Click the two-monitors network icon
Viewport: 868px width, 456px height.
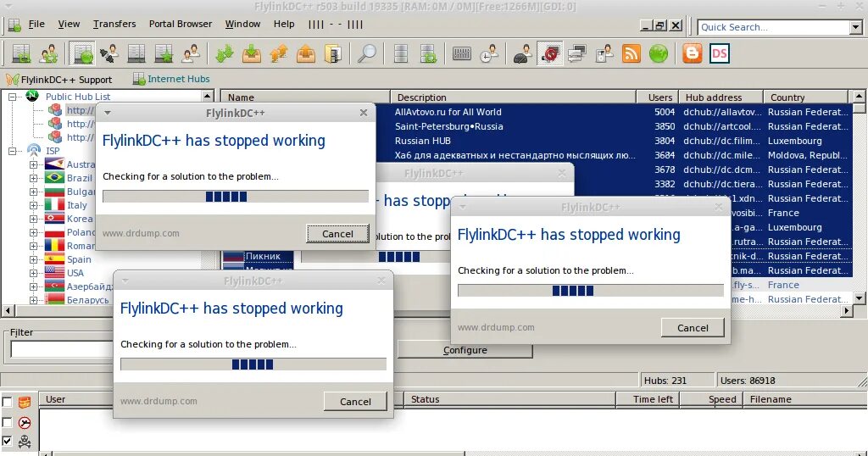click(x=576, y=53)
